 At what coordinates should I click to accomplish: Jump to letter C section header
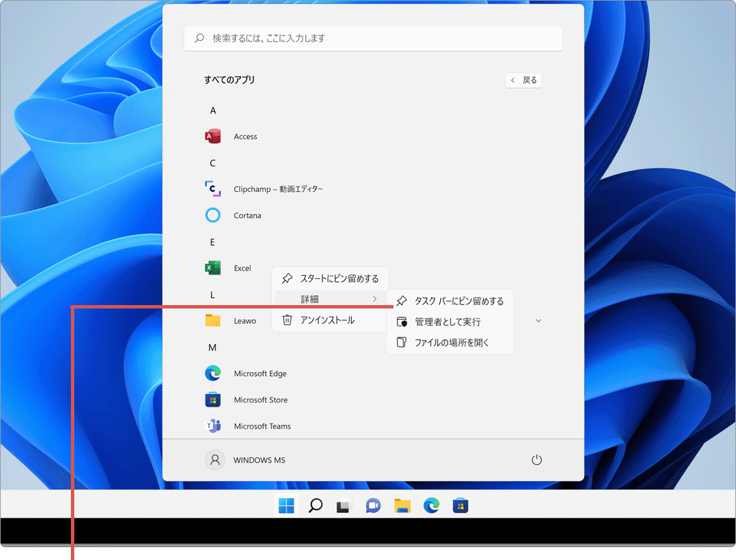click(213, 163)
